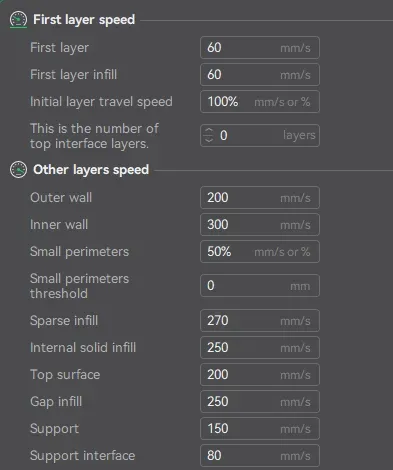Viewport: 393px width, 470px height.
Task: Click the Small perimeters threshold field
Action: click(260, 285)
